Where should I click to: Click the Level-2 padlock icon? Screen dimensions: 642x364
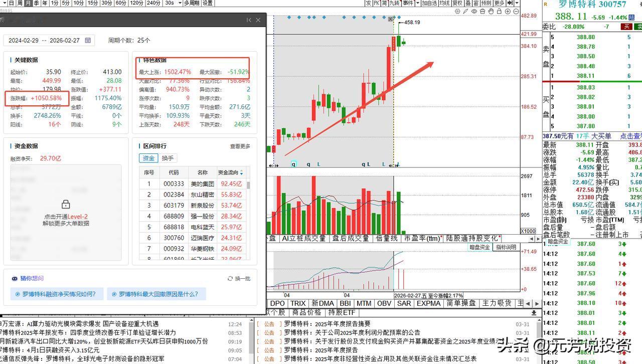(66, 204)
